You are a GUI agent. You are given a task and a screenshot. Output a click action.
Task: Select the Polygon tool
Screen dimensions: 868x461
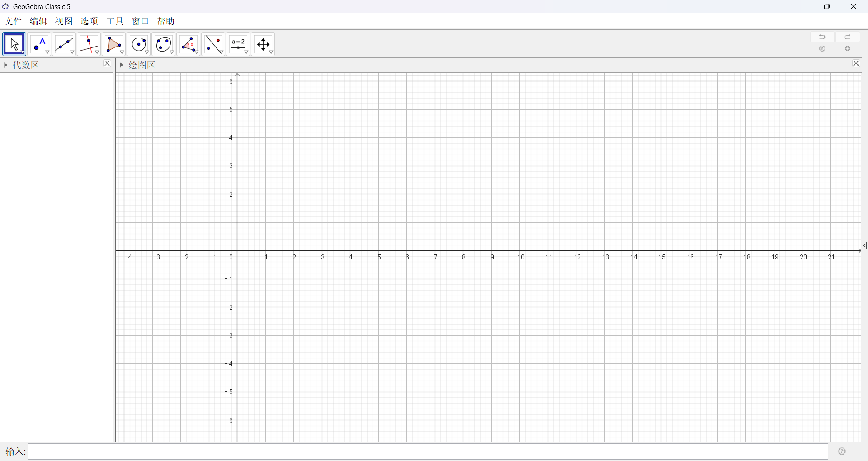(114, 44)
